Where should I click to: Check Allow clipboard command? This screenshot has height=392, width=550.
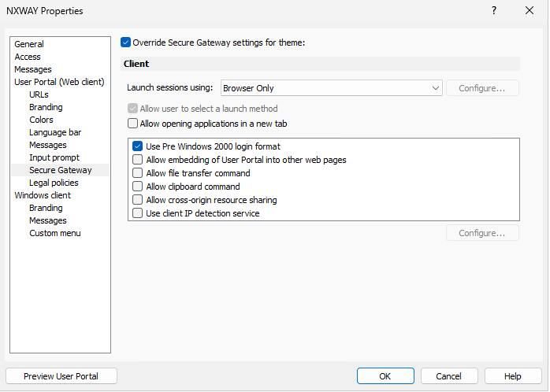pyautogui.click(x=137, y=187)
